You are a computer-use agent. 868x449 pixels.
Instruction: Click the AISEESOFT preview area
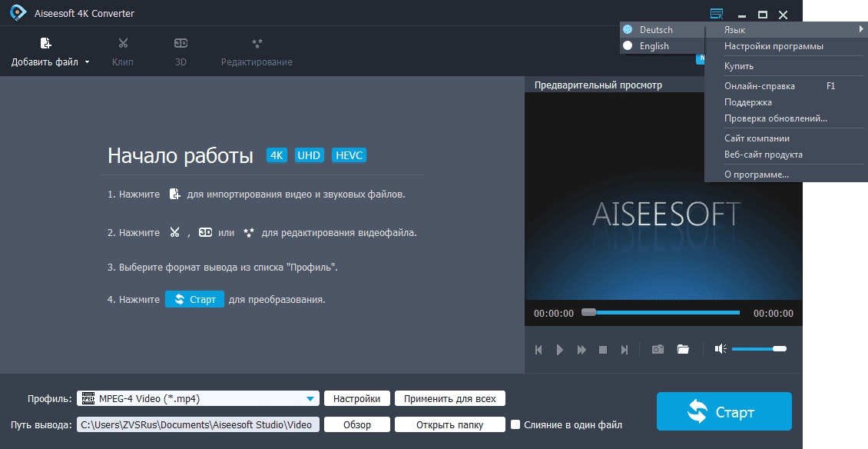click(x=663, y=196)
